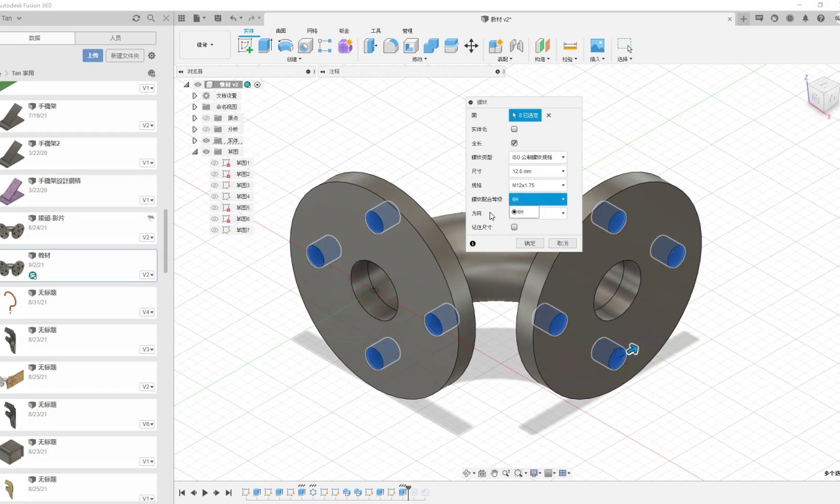
Task: Open the help question mark icon
Action: coord(821,18)
